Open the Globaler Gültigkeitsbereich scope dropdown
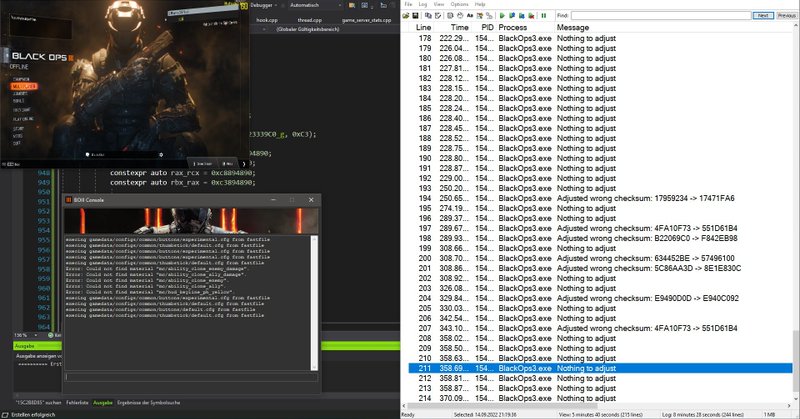Screen dimensions: 800x419 pos(308,30)
